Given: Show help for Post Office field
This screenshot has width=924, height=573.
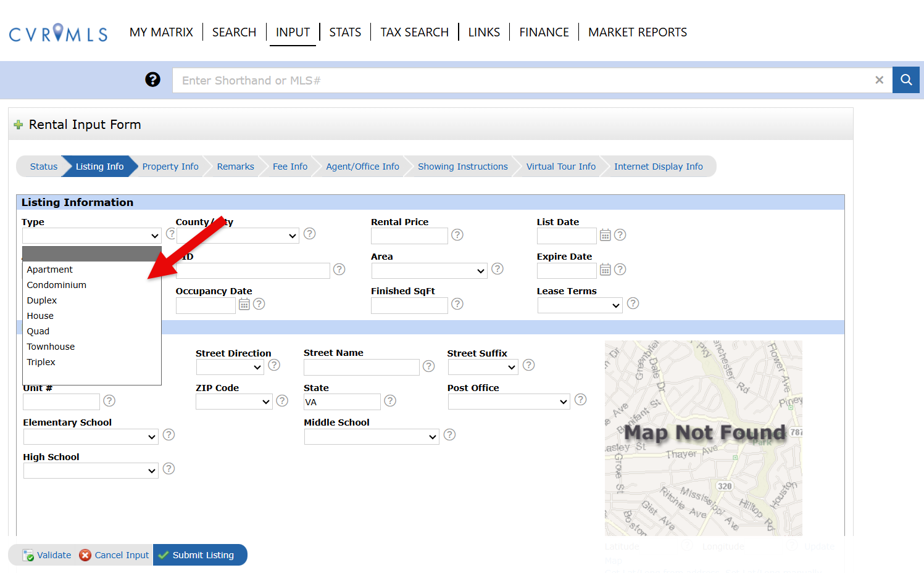Looking at the screenshot, I should (580, 399).
